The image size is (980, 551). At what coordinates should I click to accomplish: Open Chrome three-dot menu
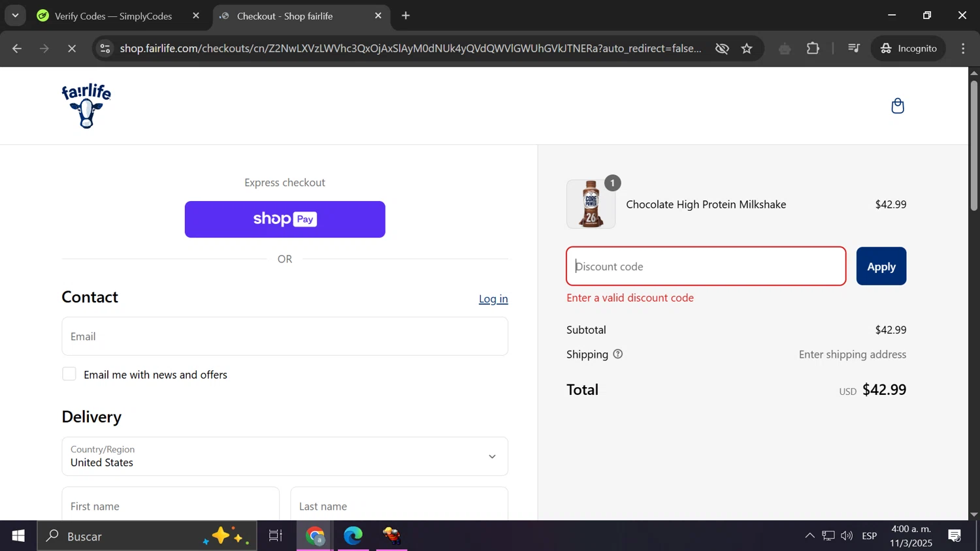[964, 48]
